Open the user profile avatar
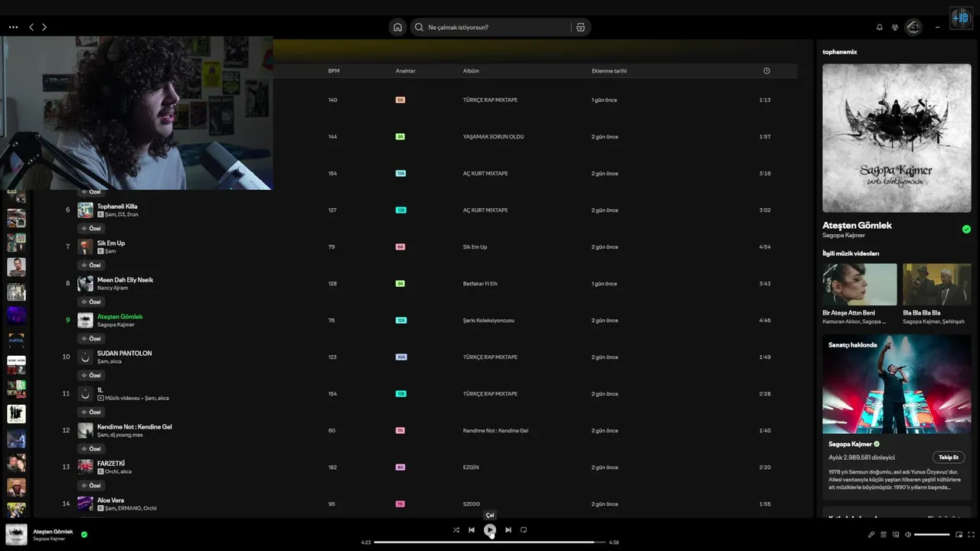This screenshot has height=551, width=980. pyautogui.click(x=913, y=27)
